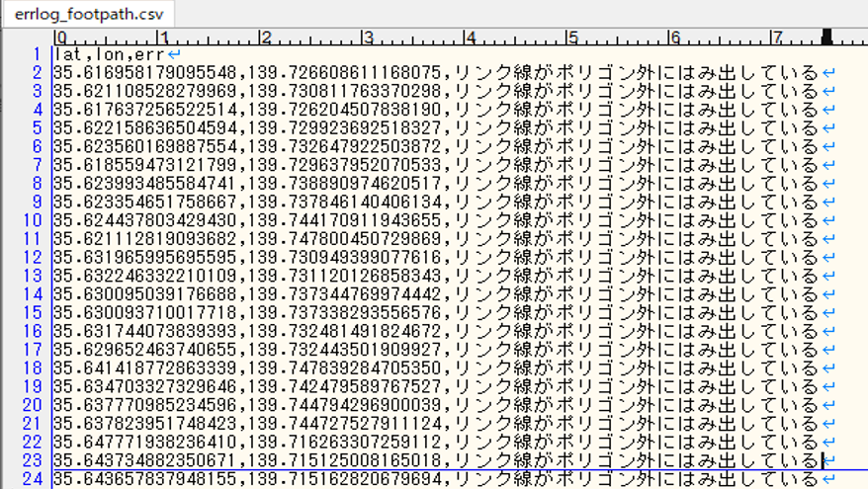Click longitude 139.738890974620517 on line 8
The height and width of the screenshot is (489, 868).
coord(344,183)
